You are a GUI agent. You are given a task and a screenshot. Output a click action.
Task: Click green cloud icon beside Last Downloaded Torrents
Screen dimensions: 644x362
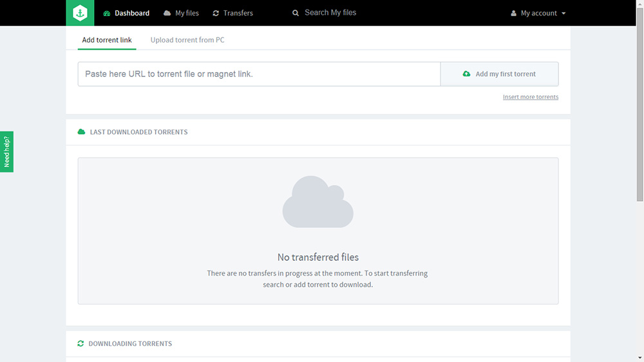81,132
